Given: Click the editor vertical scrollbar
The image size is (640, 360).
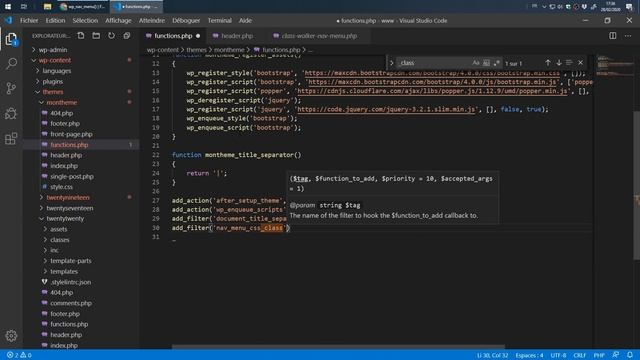Looking at the screenshot, I should pos(636,185).
